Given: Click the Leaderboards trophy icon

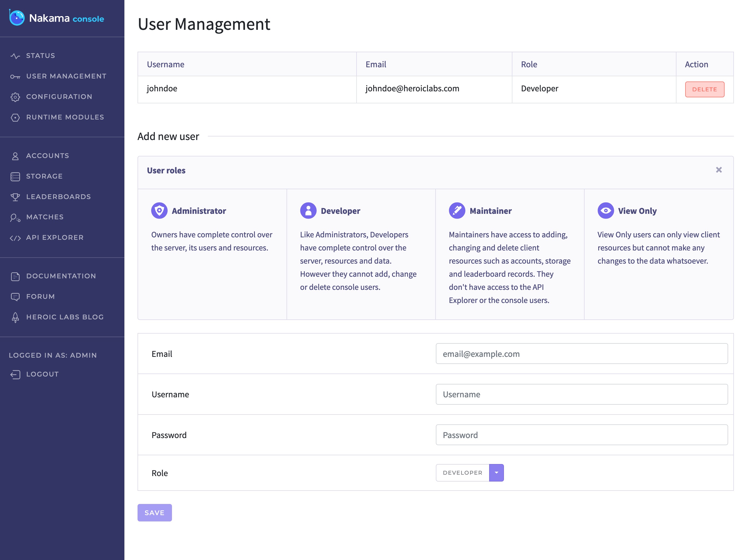Looking at the screenshot, I should (x=15, y=197).
